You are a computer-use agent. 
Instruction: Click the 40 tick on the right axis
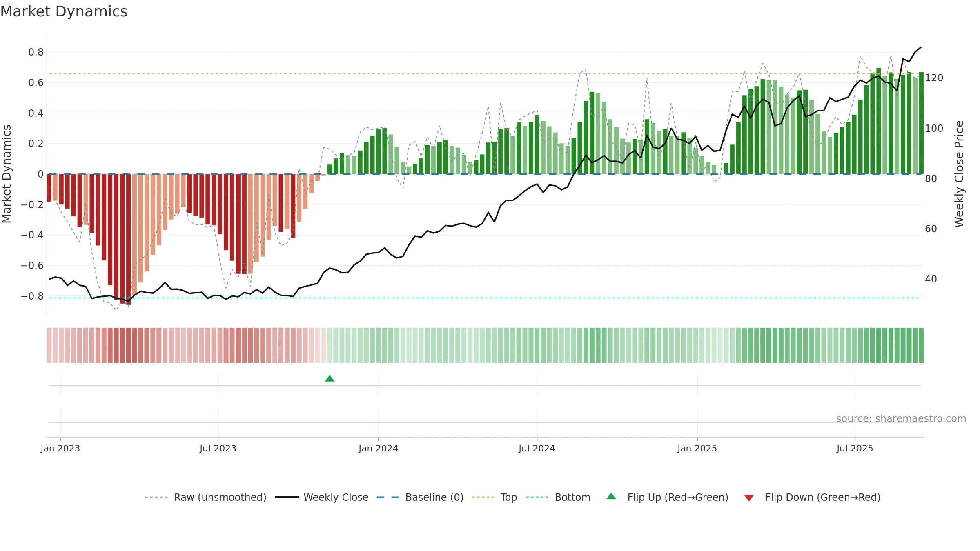931,279
